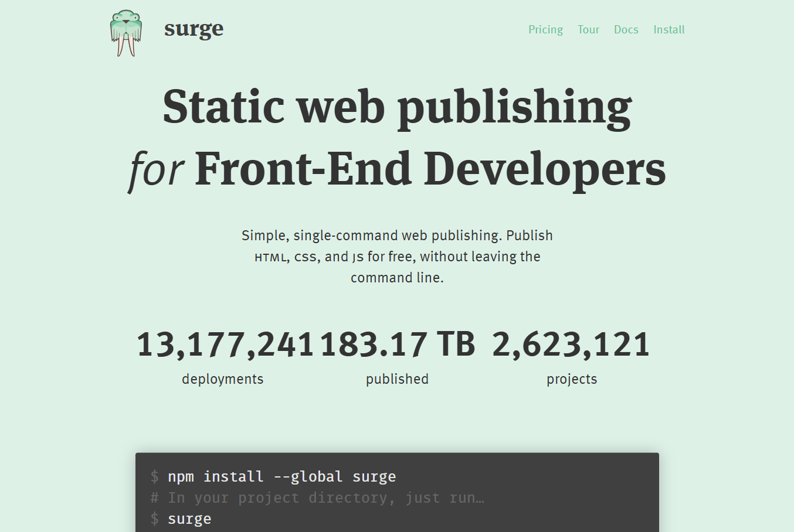This screenshot has height=532, width=794.
Task: Click the 'published' label
Action: point(397,379)
